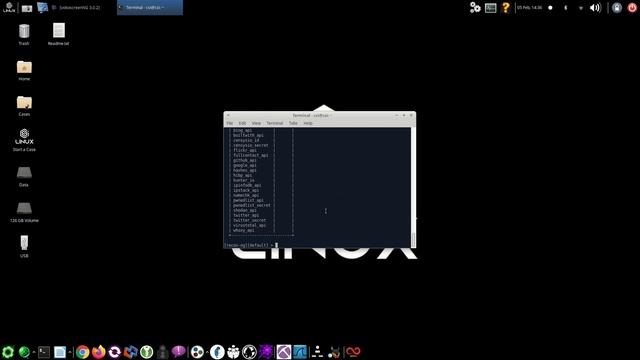
Task: Click the red power button icon
Action: 632,7
